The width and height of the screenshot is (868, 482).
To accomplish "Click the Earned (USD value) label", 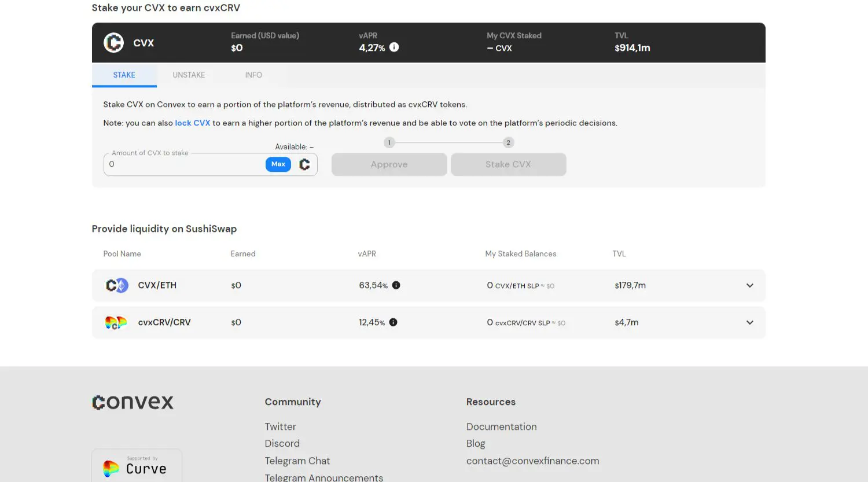I will coord(265,36).
